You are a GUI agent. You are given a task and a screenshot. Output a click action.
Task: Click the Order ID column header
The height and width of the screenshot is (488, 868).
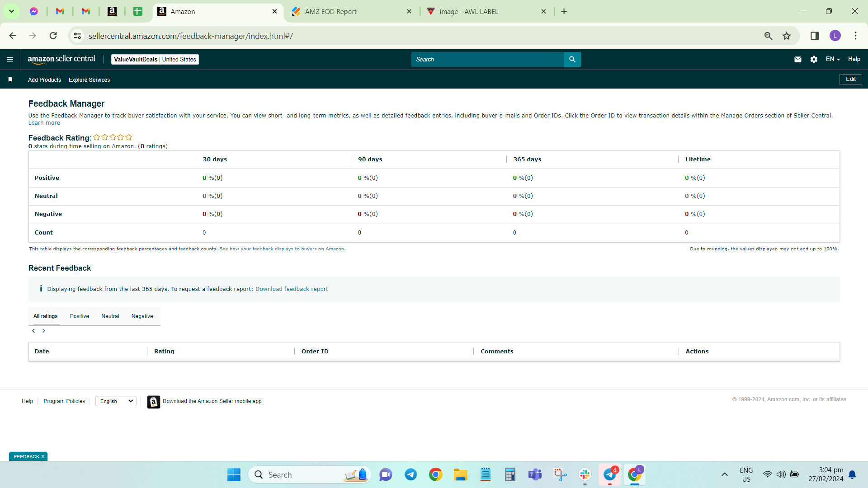[315, 352]
